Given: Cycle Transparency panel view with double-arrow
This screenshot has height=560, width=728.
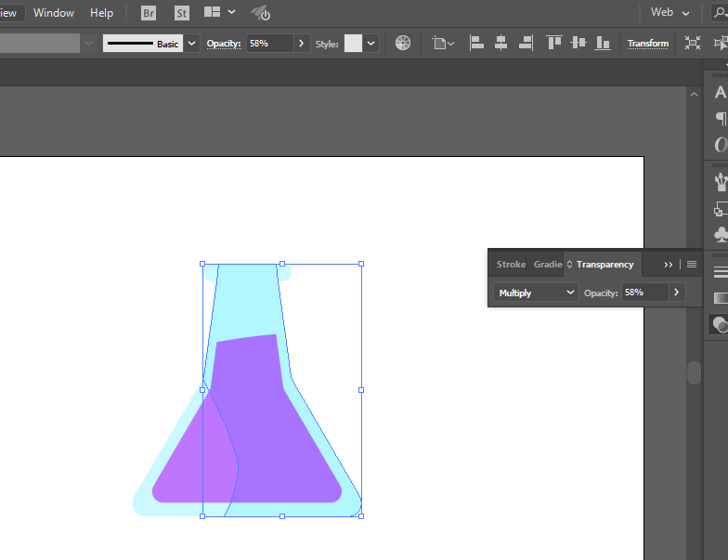Looking at the screenshot, I should click(570, 264).
